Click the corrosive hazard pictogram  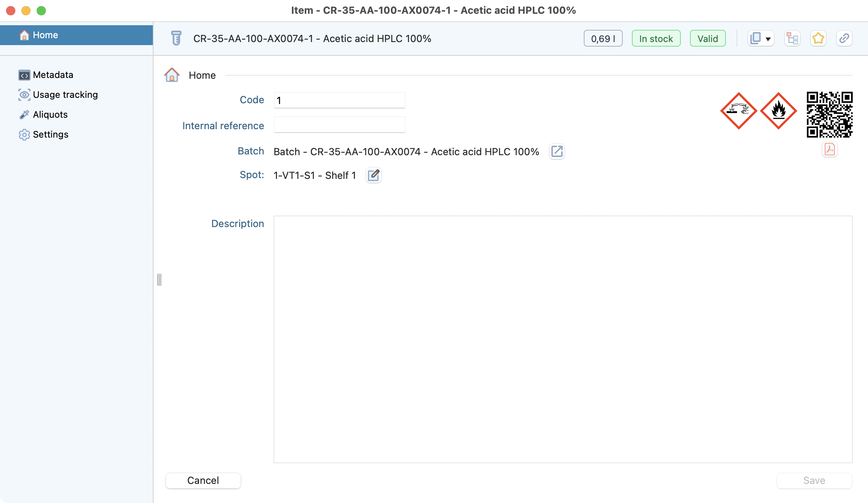pyautogui.click(x=738, y=111)
